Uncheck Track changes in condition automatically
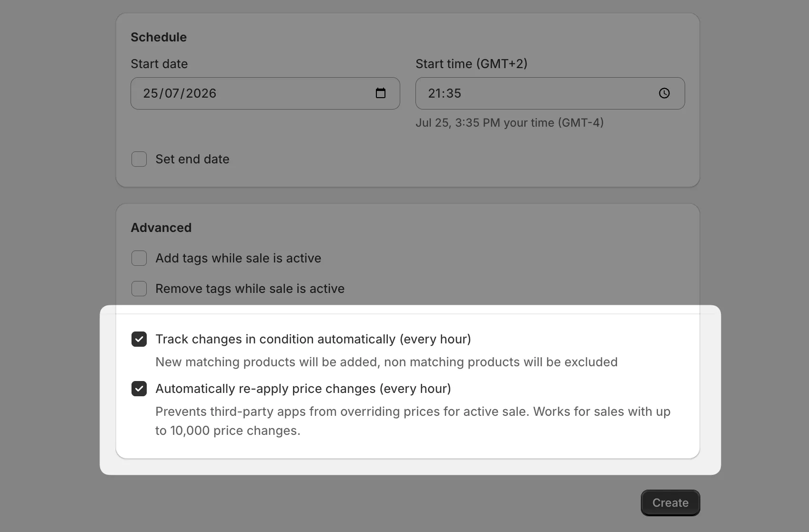809x532 pixels. tap(139, 339)
